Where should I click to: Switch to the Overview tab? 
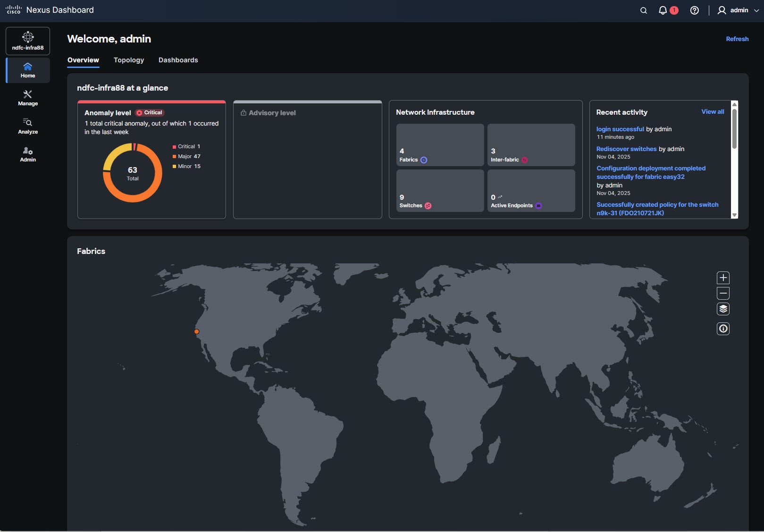point(83,60)
